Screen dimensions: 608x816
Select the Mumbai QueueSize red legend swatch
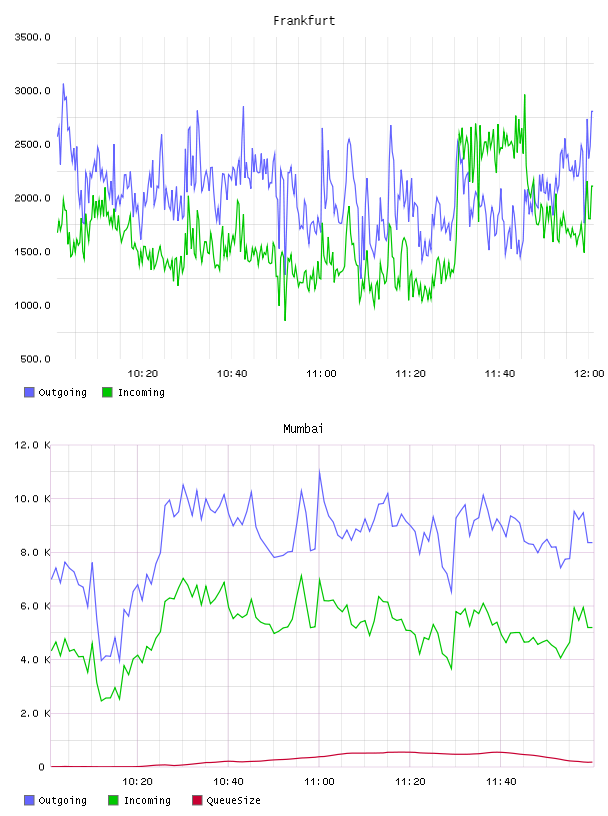click(197, 800)
